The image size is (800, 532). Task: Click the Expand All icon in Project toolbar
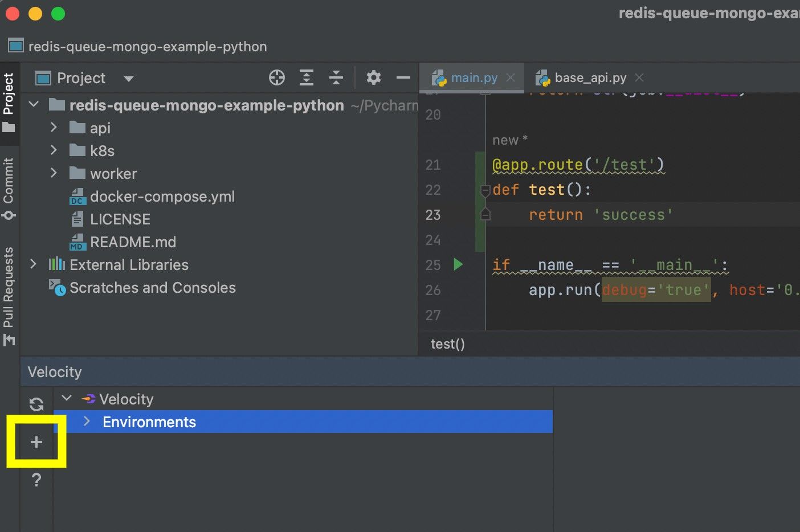(307, 77)
